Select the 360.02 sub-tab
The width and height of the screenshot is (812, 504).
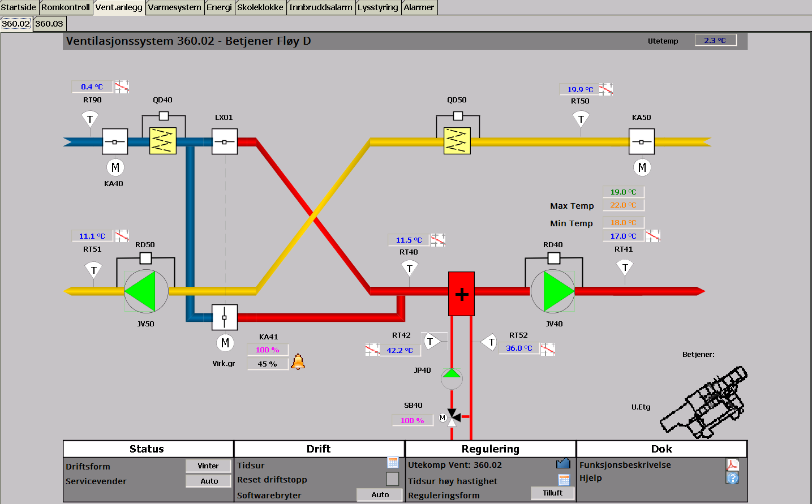(16, 24)
